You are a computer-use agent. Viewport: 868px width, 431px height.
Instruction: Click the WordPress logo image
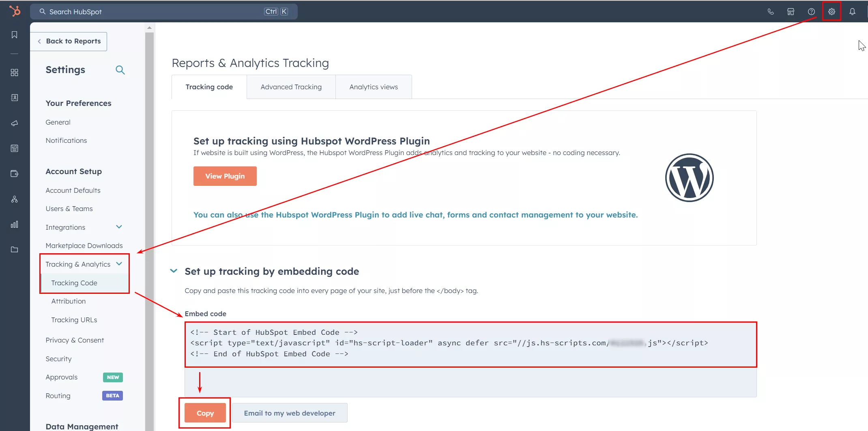pyautogui.click(x=689, y=178)
